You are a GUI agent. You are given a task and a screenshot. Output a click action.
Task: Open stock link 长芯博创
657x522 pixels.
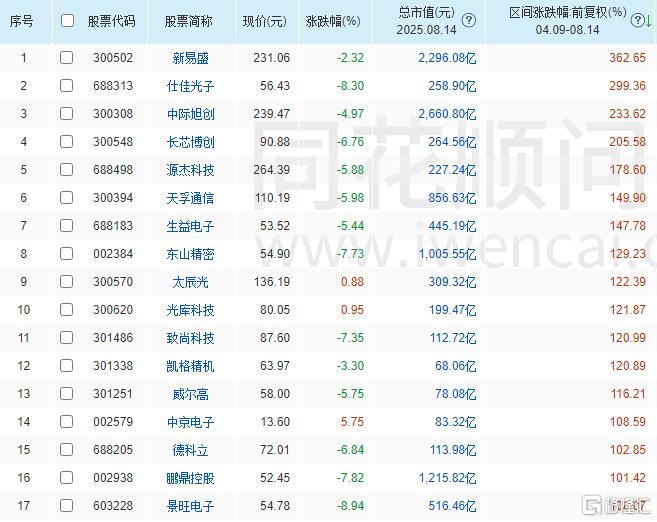coord(191,142)
